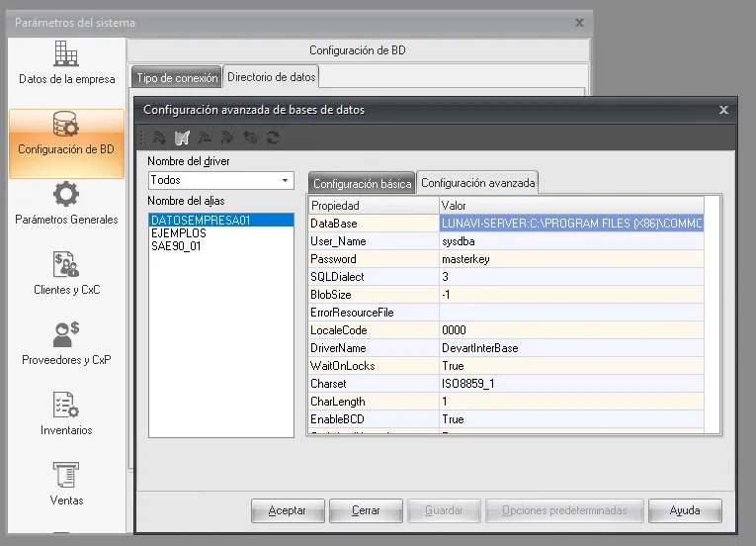Select the CharLength property name
The height and width of the screenshot is (546, 756).
tap(374, 402)
